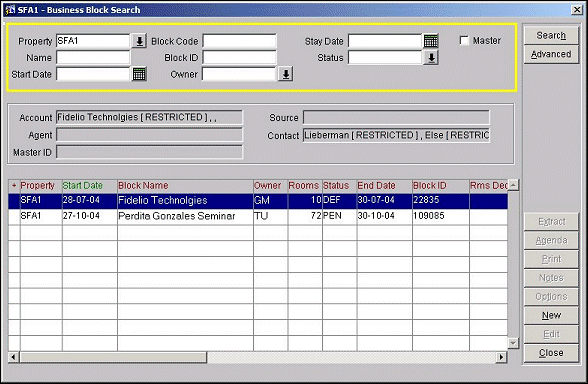Click the application icon in title bar
Screen dimensions: 588x384
9,9
